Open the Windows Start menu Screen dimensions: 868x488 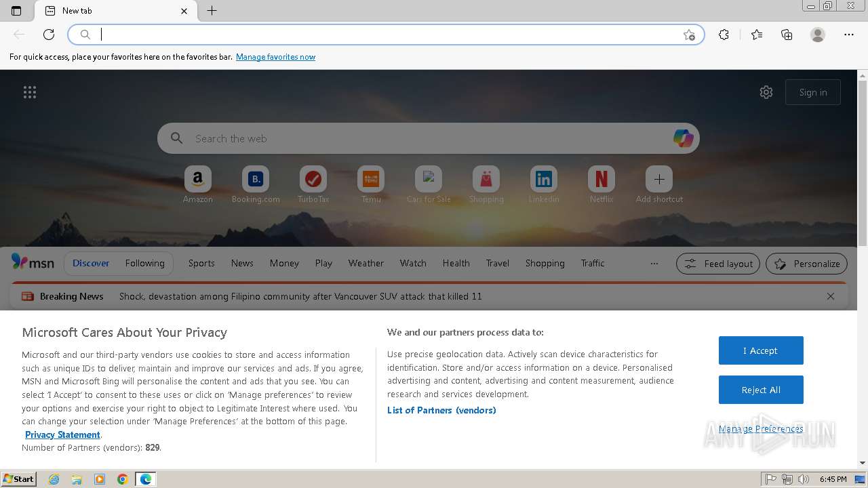pyautogui.click(x=19, y=479)
